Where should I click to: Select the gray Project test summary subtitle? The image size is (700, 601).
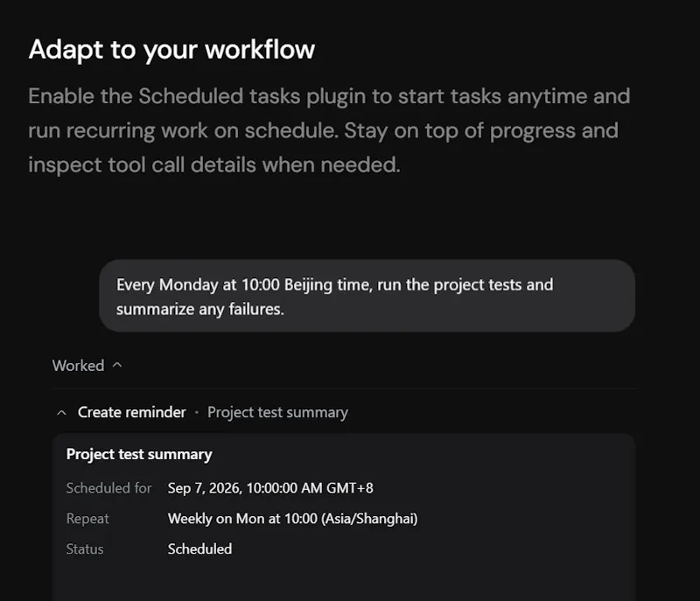point(277,413)
